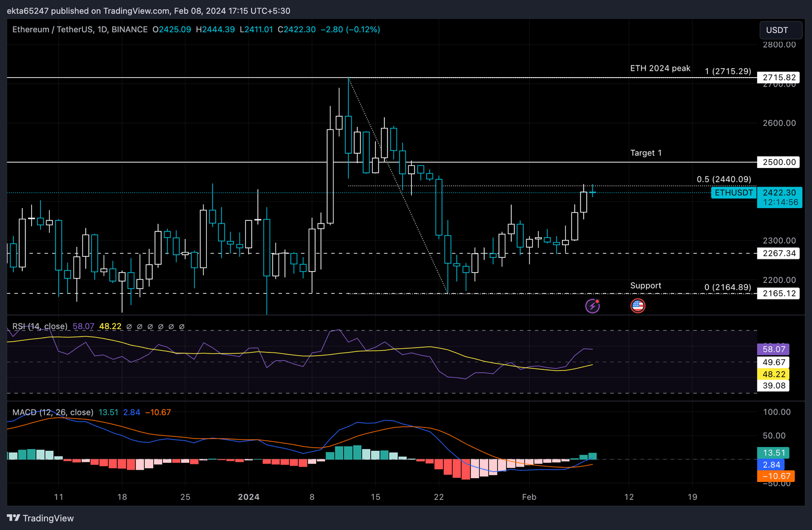Click the MACD (12, 26, close) indicator title
The height and width of the screenshot is (530, 812).
(53, 412)
